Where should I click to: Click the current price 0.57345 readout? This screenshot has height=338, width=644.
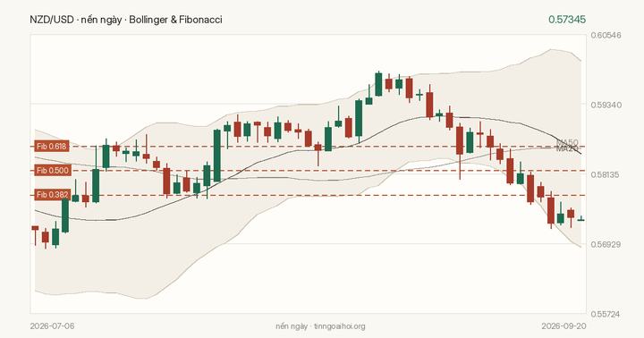[x=567, y=20]
